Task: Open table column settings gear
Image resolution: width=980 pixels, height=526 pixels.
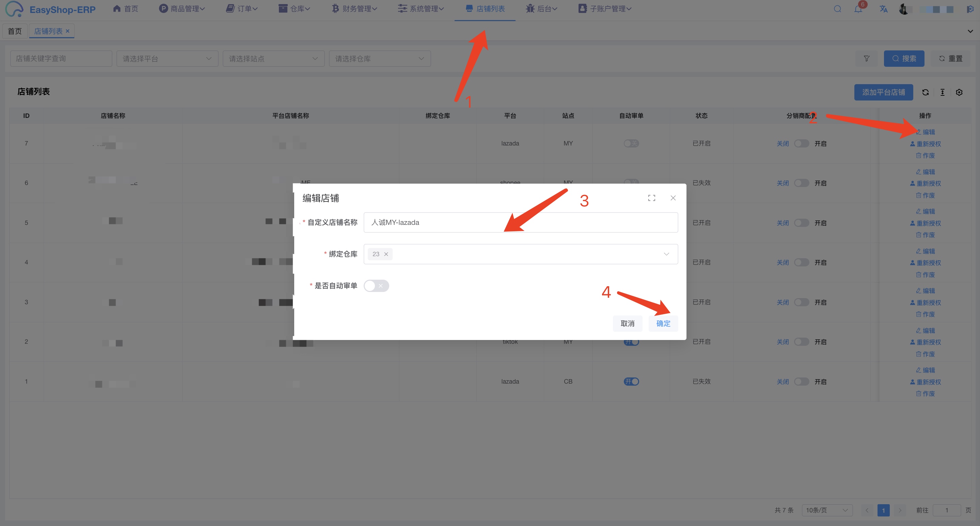Action: coord(959,92)
